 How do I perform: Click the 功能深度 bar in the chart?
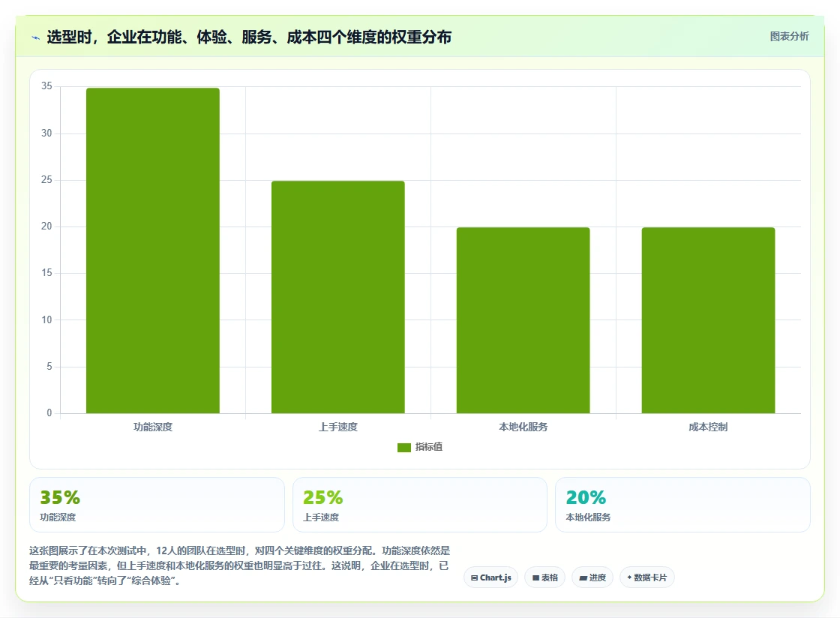(x=153, y=250)
